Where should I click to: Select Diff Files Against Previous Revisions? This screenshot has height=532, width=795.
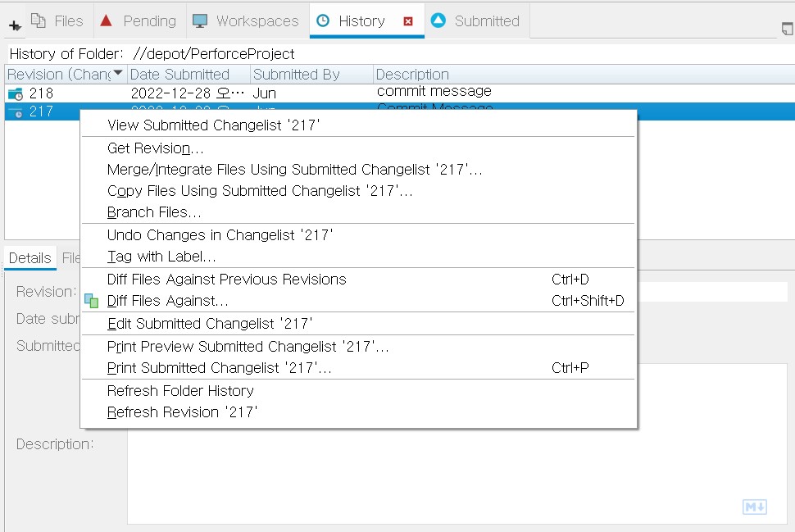tap(226, 280)
